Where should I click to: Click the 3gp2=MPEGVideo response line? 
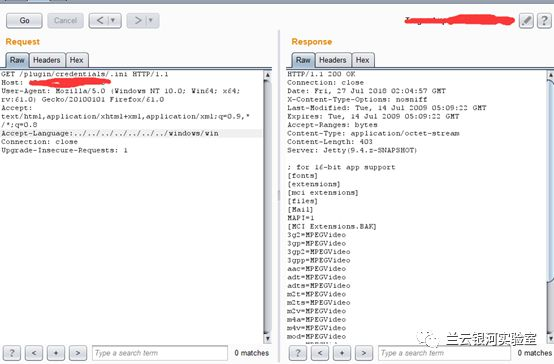[319, 252]
